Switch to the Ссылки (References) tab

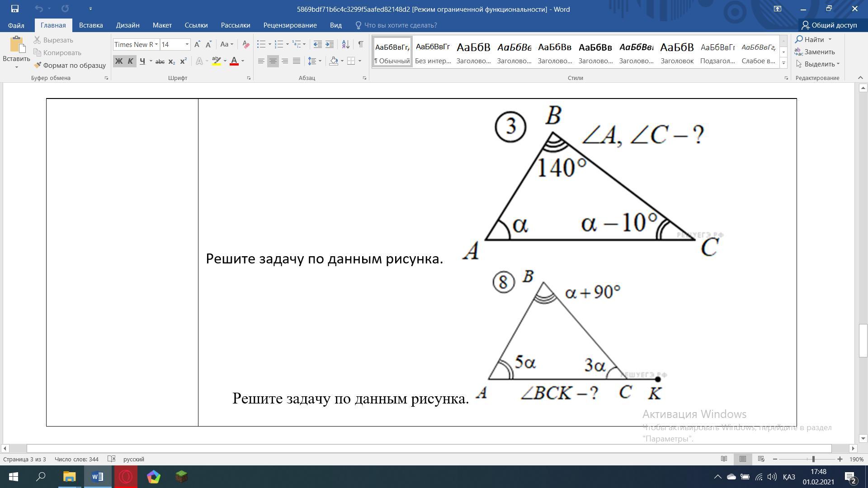[x=196, y=25]
